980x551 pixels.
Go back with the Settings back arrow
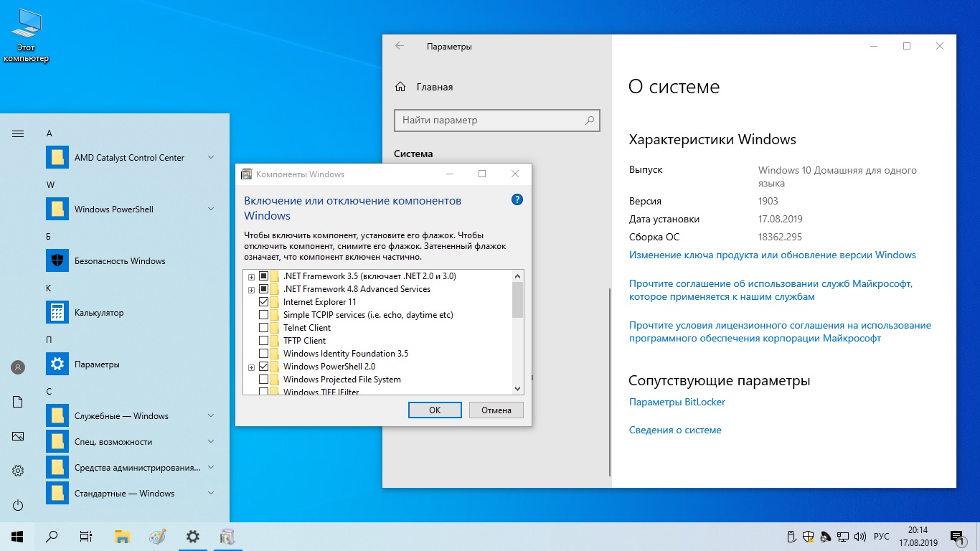point(400,46)
